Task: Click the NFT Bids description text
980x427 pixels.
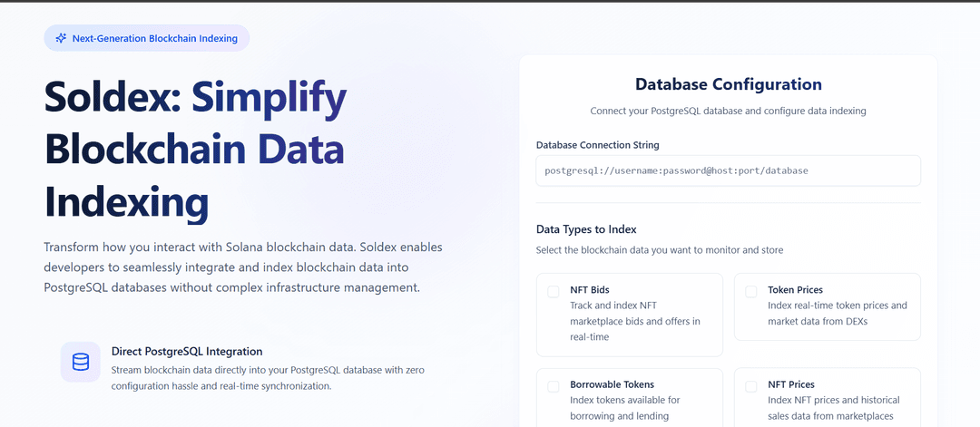Action: (x=634, y=321)
